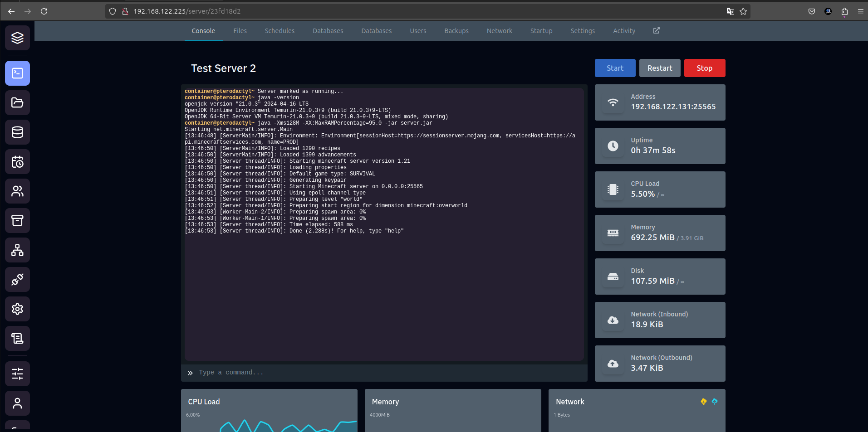This screenshot has width=868, height=432.
Task: Click the command prompt chevrons icon
Action: click(x=190, y=373)
